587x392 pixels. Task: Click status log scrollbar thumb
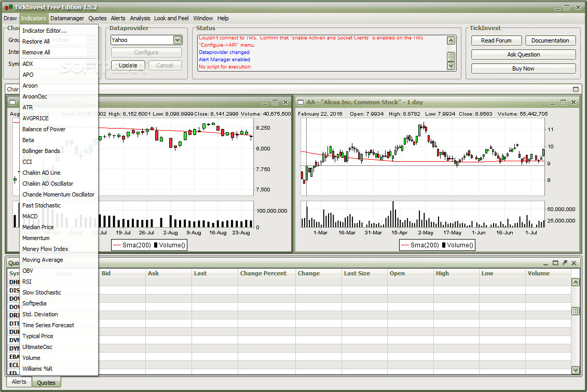[x=451, y=57]
